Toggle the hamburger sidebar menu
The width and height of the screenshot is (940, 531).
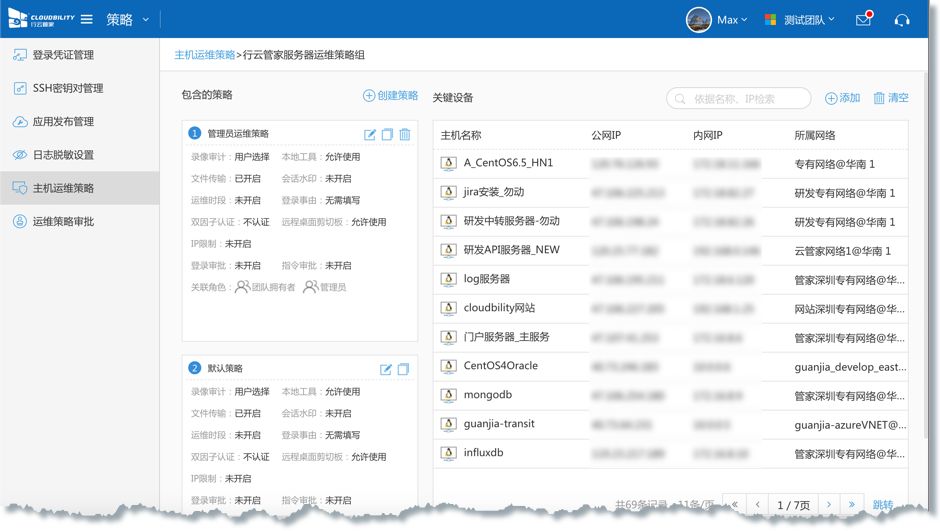[x=87, y=20]
